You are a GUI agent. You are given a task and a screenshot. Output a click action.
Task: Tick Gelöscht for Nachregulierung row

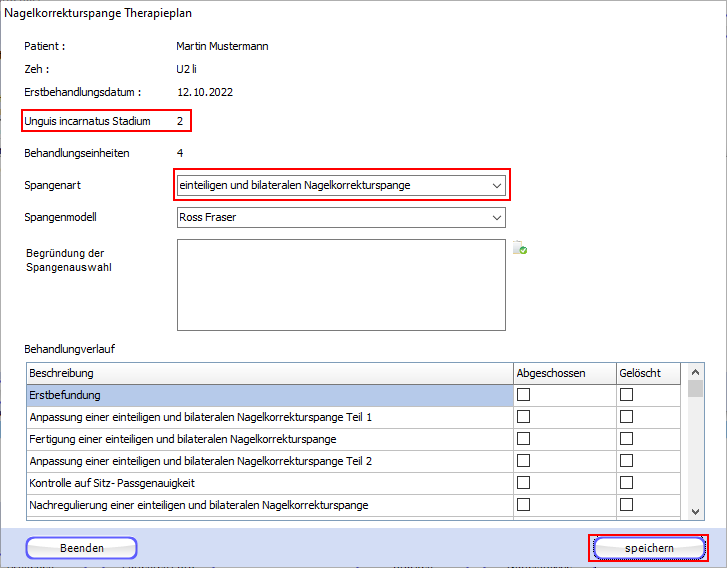pyautogui.click(x=627, y=505)
